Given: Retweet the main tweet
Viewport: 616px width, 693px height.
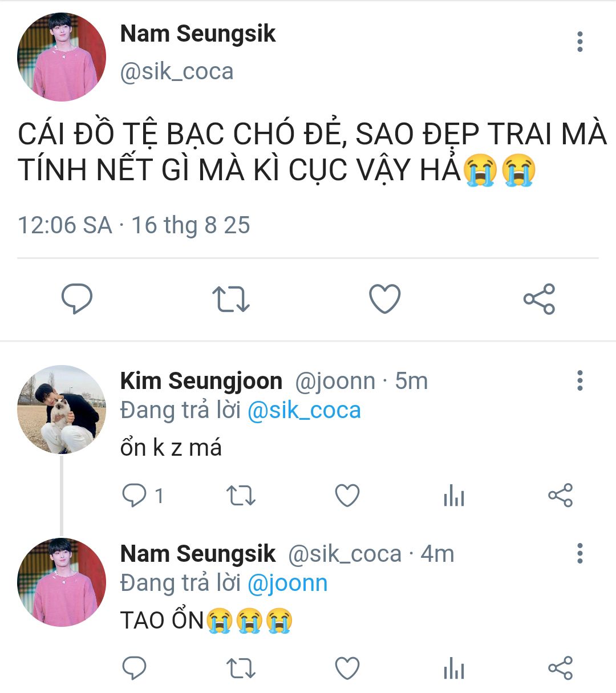Looking at the screenshot, I should point(230,299).
